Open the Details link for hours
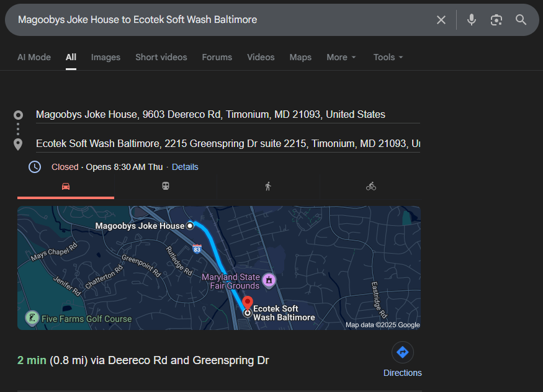The image size is (543, 392). [x=185, y=167]
